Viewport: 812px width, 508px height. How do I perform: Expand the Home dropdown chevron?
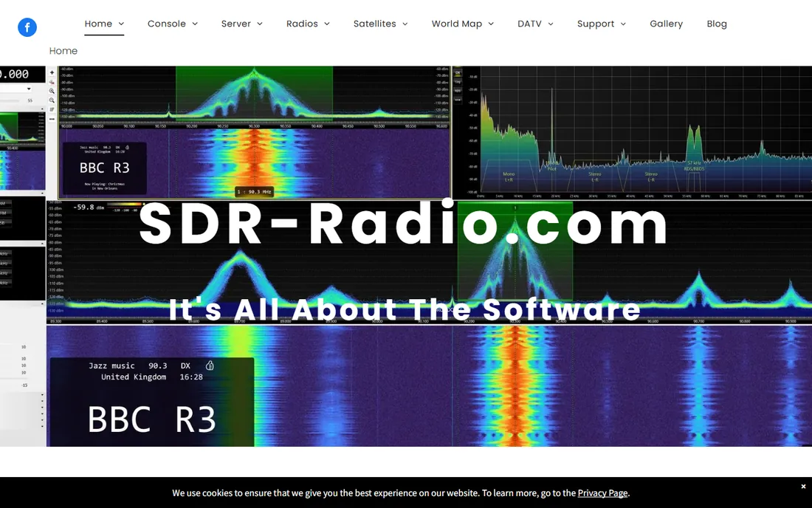121,24
